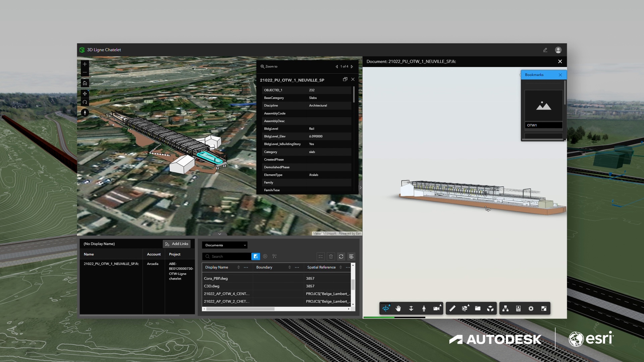Sort by Display Name column arrows
The width and height of the screenshot is (644, 362).
(x=238, y=267)
